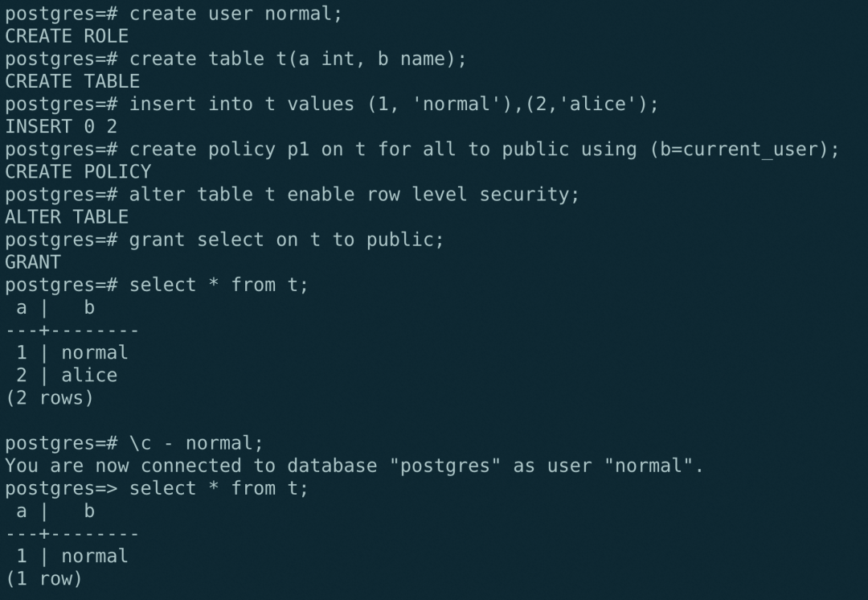Click the 'You are now connected' message
Screen dimensions: 868x600
[x=354, y=466]
